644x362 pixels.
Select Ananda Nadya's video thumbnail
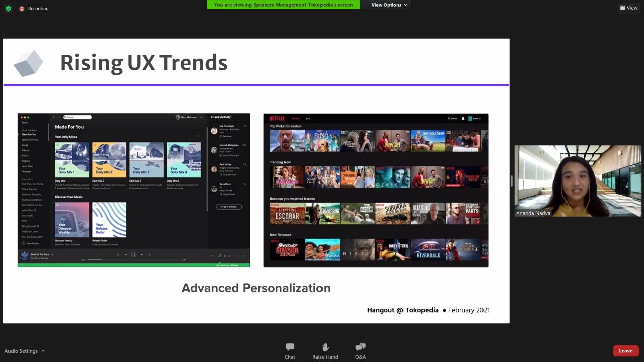click(578, 181)
